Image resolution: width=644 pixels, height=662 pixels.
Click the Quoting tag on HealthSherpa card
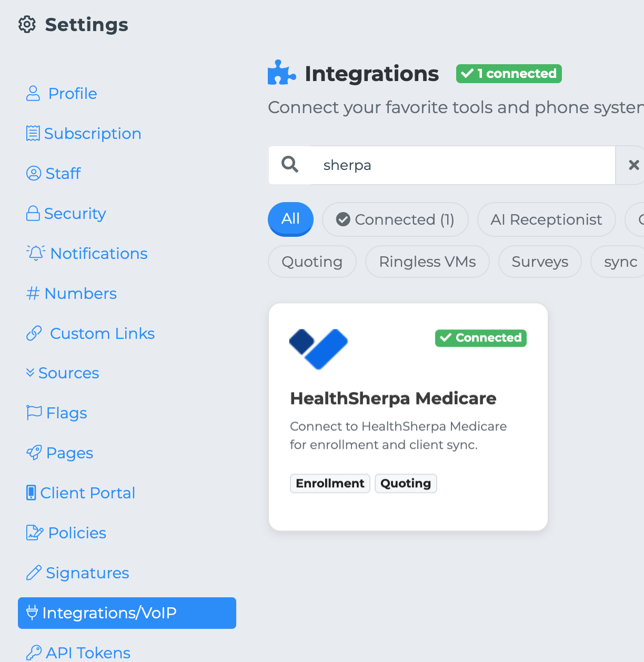(406, 484)
